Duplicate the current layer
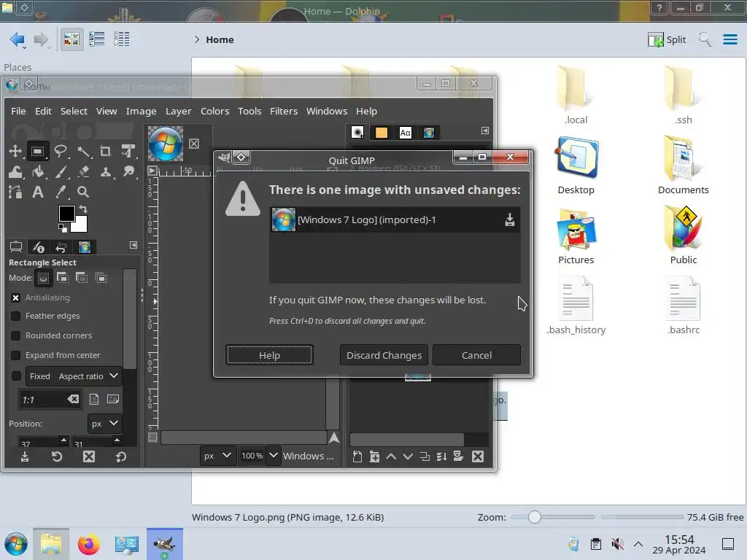 pyautogui.click(x=425, y=456)
